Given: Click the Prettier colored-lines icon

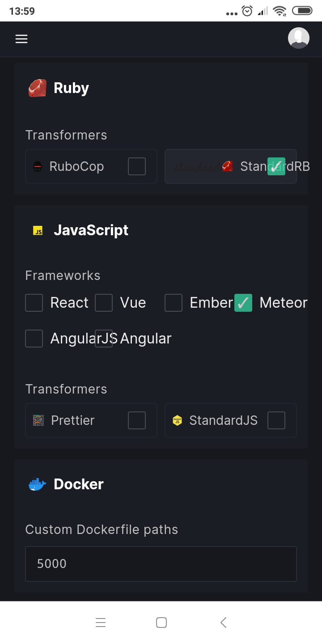Looking at the screenshot, I should click(38, 420).
